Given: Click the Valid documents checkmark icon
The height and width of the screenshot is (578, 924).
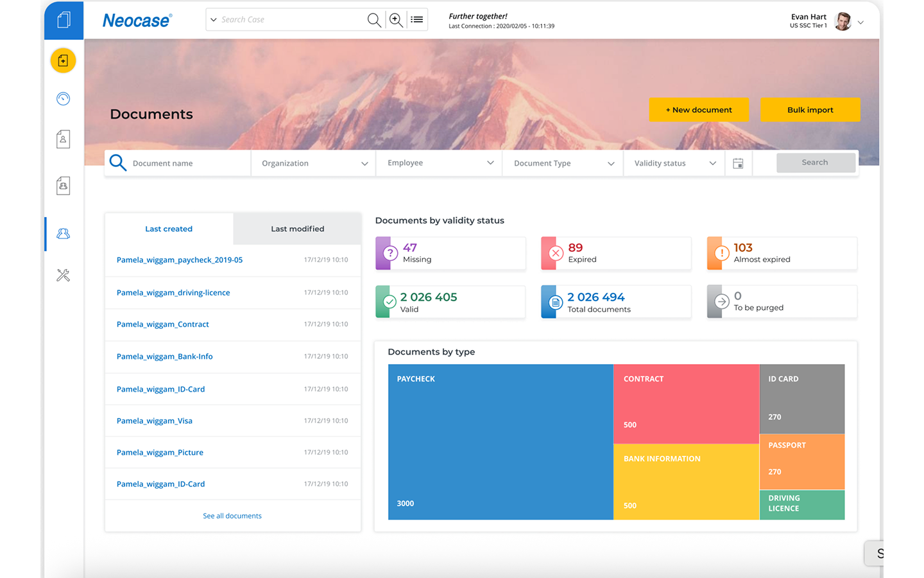Looking at the screenshot, I should [x=389, y=302].
